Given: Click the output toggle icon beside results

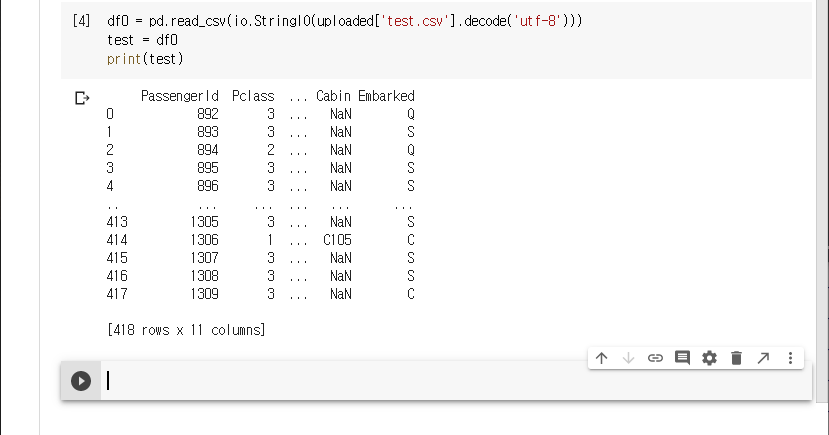Looking at the screenshot, I should [x=82, y=98].
